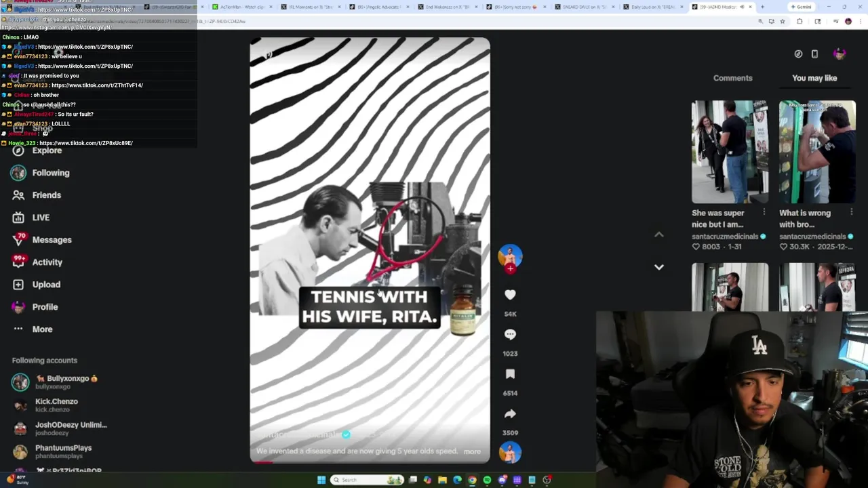Open OBS Studio from taskbar
The height and width of the screenshot is (488, 868).
pos(547,480)
